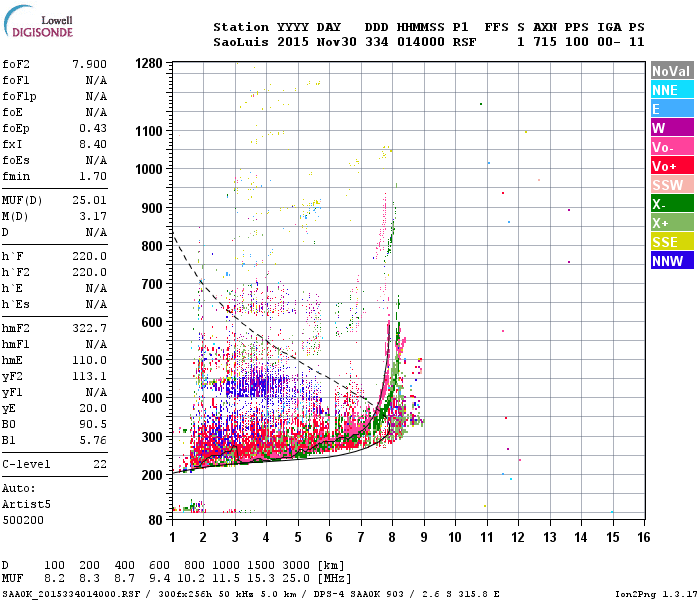Select the NNW blue legend swatch
This screenshot has height=600, width=700.
(x=672, y=261)
